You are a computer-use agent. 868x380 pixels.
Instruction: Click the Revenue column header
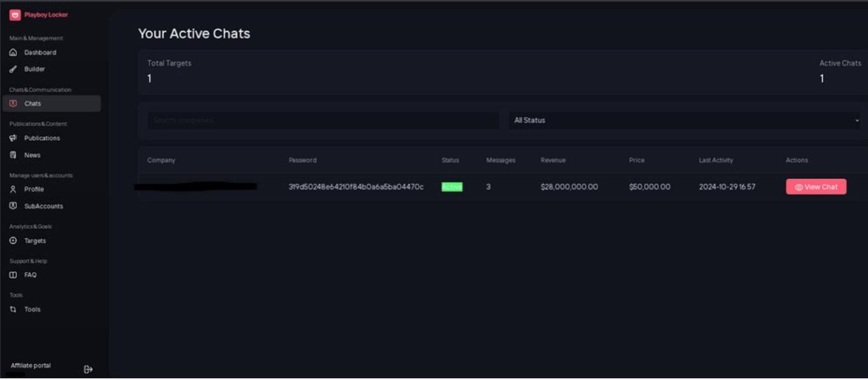(x=553, y=160)
